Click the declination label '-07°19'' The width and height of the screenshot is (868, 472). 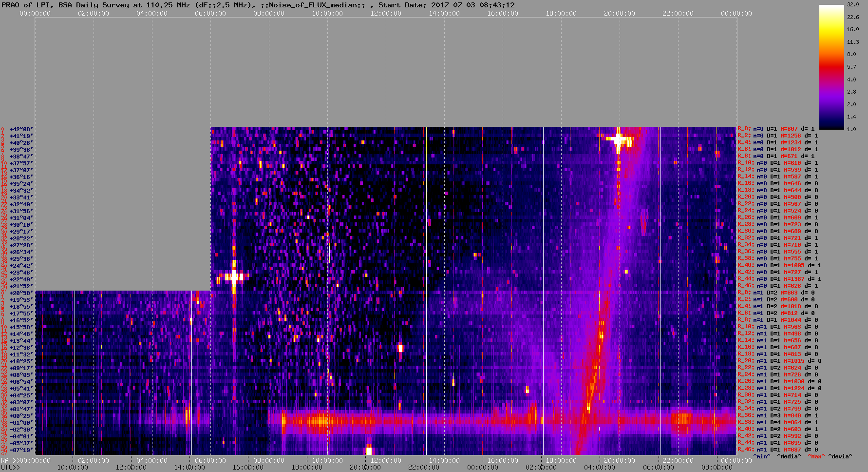click(21, 450)
